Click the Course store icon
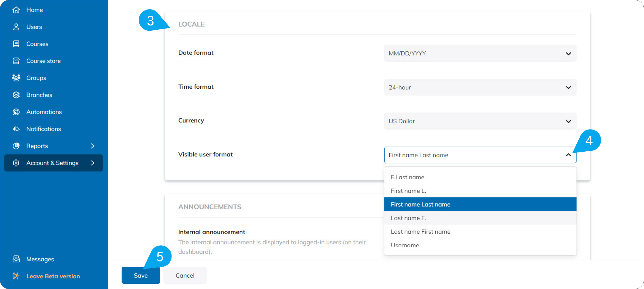This screenshot has height=289, width=644. tap(17, 61)
